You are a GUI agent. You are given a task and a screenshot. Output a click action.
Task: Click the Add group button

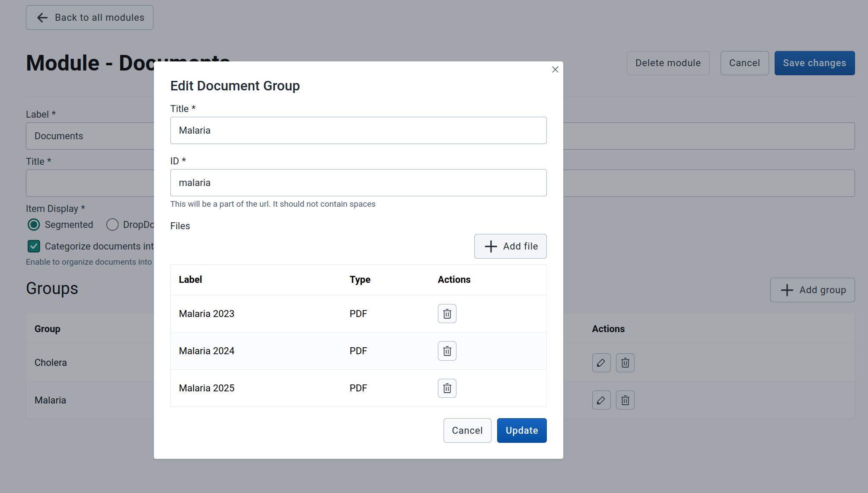(812, 290)
